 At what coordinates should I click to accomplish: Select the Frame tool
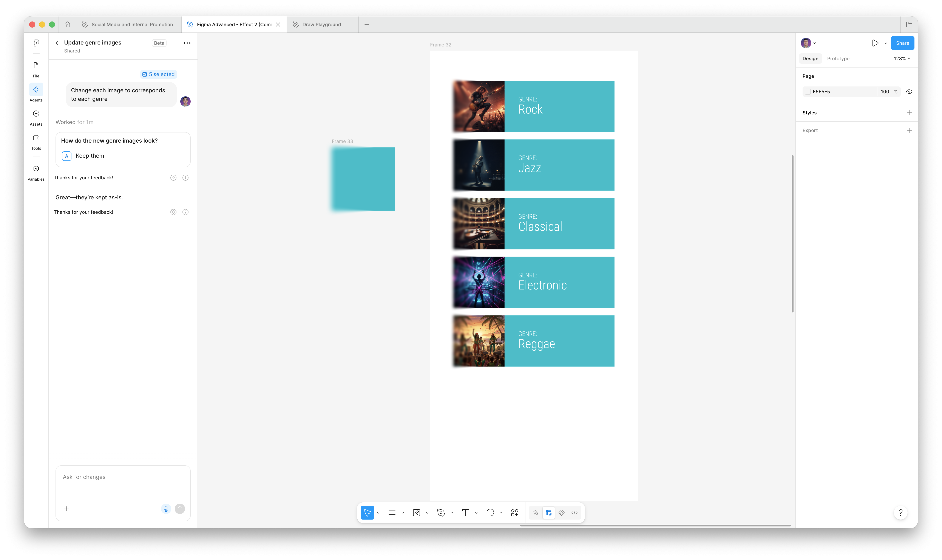click(392, 512)
